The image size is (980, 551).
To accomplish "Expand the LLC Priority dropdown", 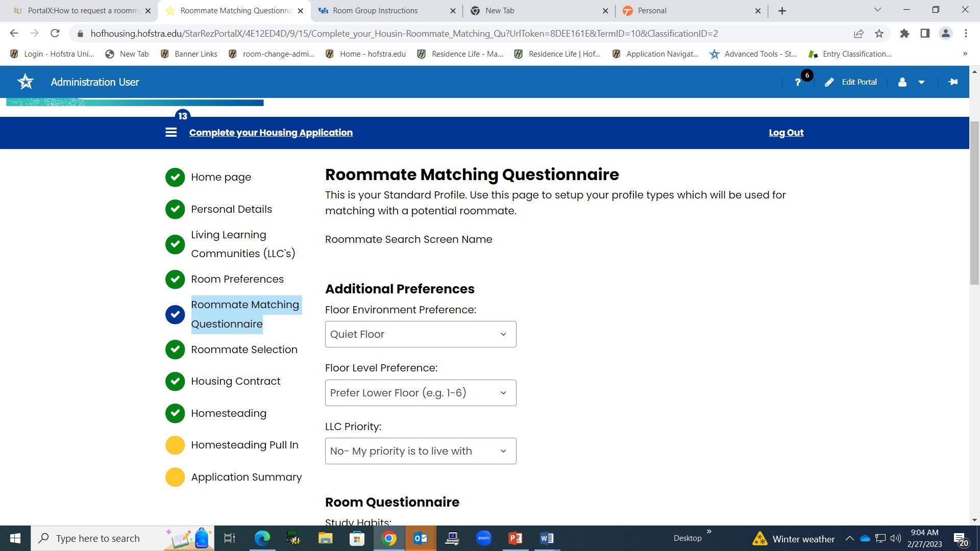I will coord(420,451).
